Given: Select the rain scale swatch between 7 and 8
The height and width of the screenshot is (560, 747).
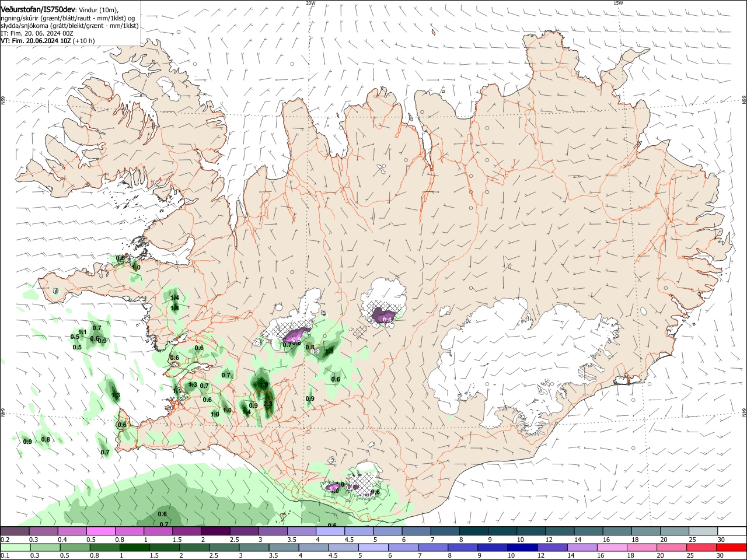Looking at the screenshot, I should click(433, 548).
